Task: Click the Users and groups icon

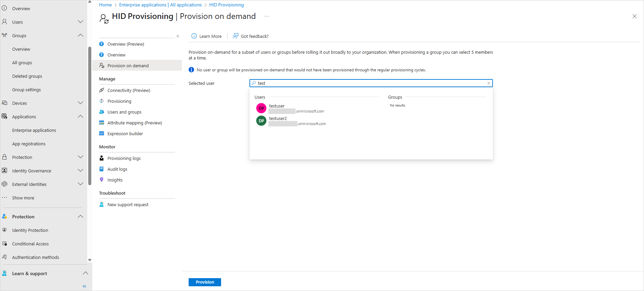Action: [x=101, y=112]
